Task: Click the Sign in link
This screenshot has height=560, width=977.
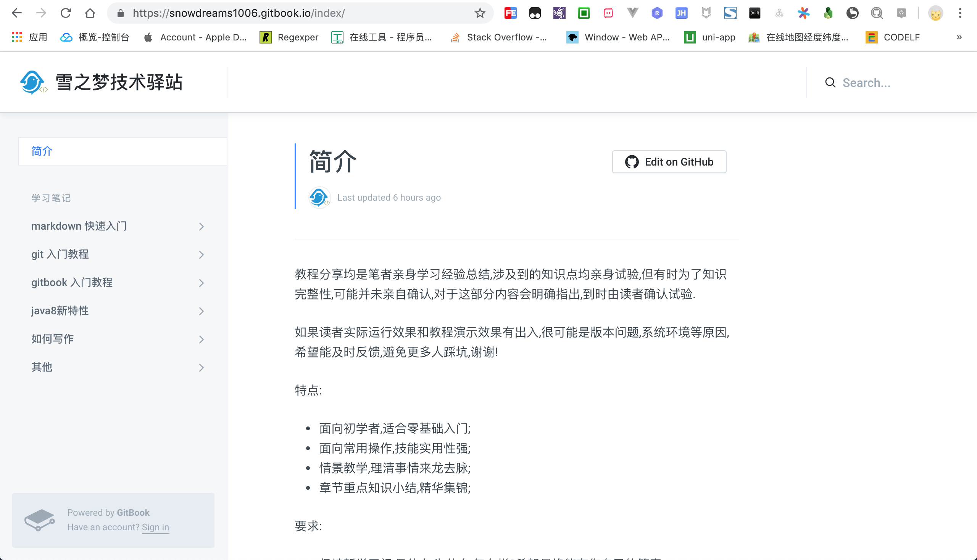Action: pyautogui.click(x=155, y=527)
